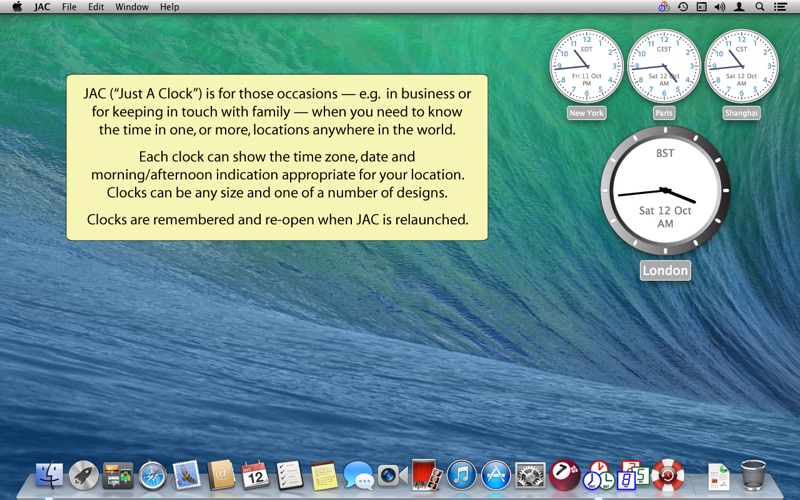Click the New York clock label
The width and height of the screenshot is (800, 500).
coord(587,113)
